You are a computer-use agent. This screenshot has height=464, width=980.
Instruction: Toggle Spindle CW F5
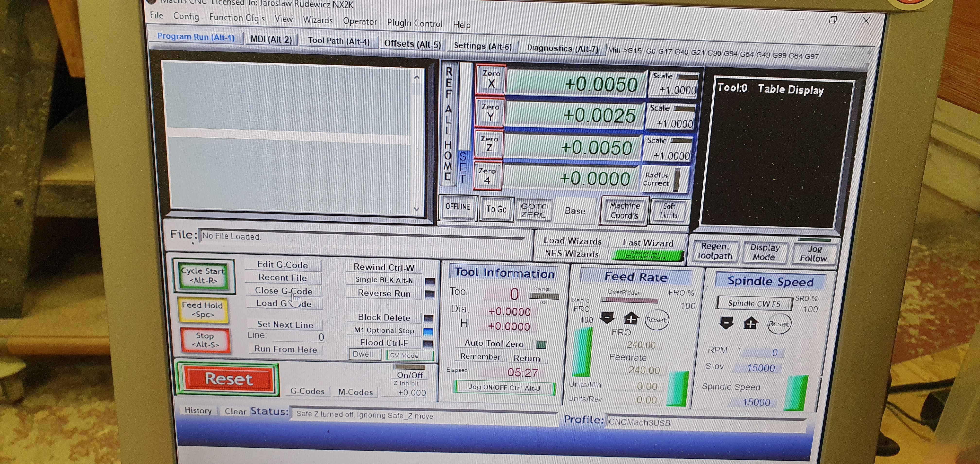coord(754,303)
